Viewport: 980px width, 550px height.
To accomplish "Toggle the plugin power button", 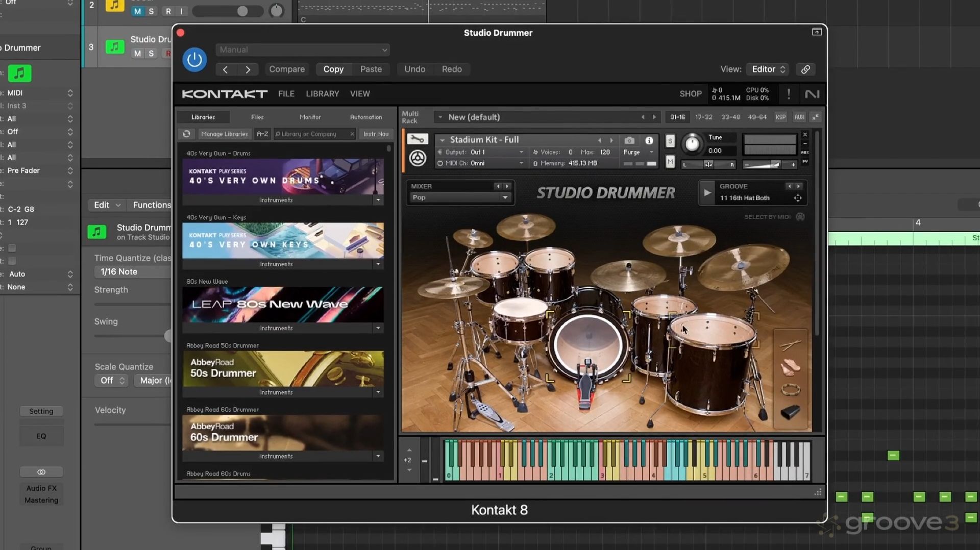I will point(194,60).
